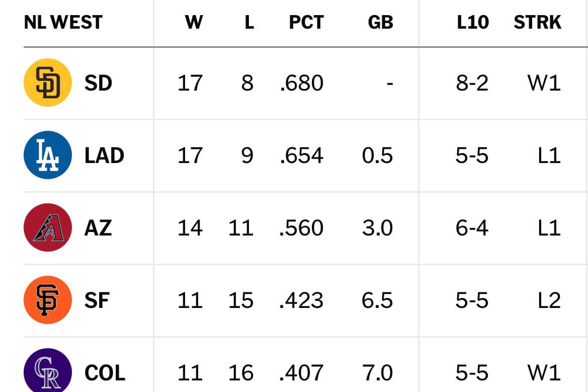
Task: Sort by the STRK column header
Action: (537, 22)
